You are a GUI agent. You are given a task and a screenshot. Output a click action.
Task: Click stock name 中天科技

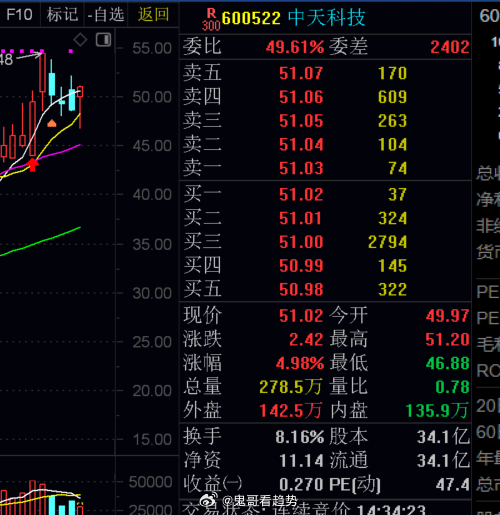coord(327,18)
